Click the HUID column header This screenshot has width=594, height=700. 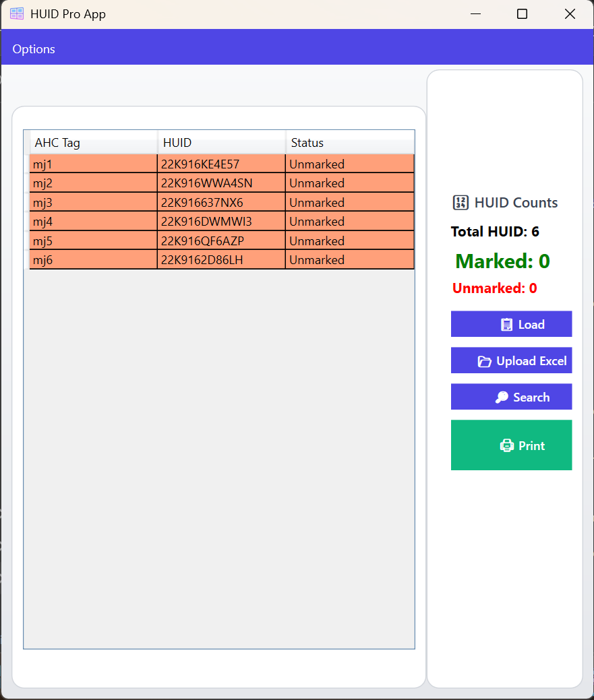pos(177,143)
